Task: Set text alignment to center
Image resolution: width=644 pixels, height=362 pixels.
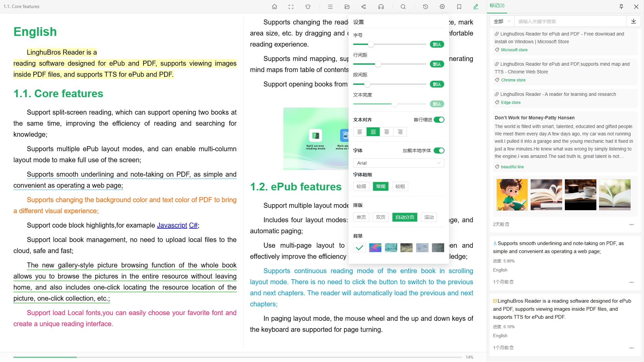Action: (x=387, y=132)
